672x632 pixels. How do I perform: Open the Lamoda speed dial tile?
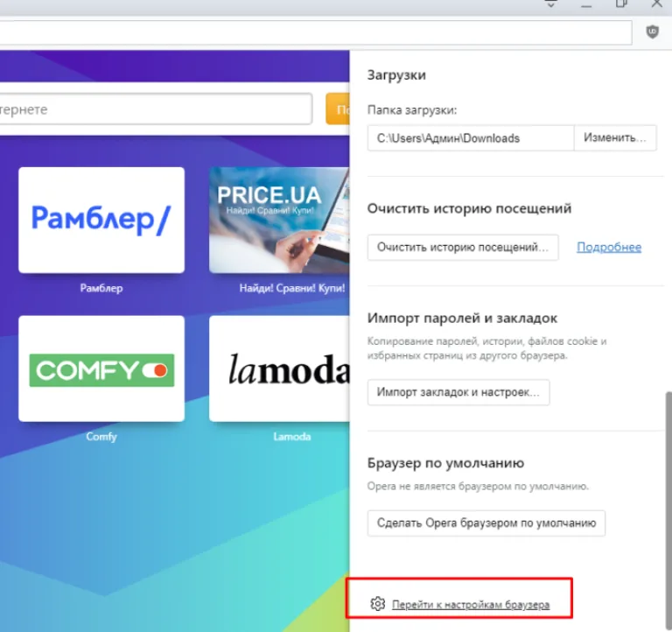point(279,369)
